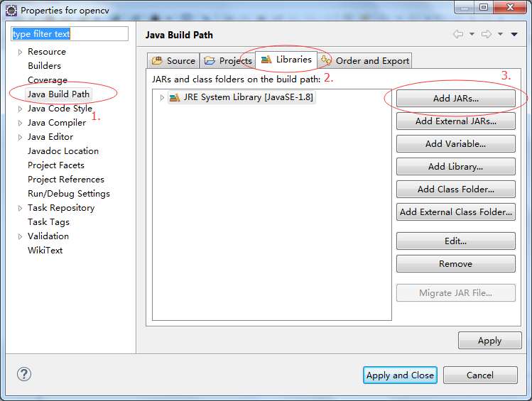532x401 pixels.
Task: Open the back history dropdown arrow
Action: [472, 34]
